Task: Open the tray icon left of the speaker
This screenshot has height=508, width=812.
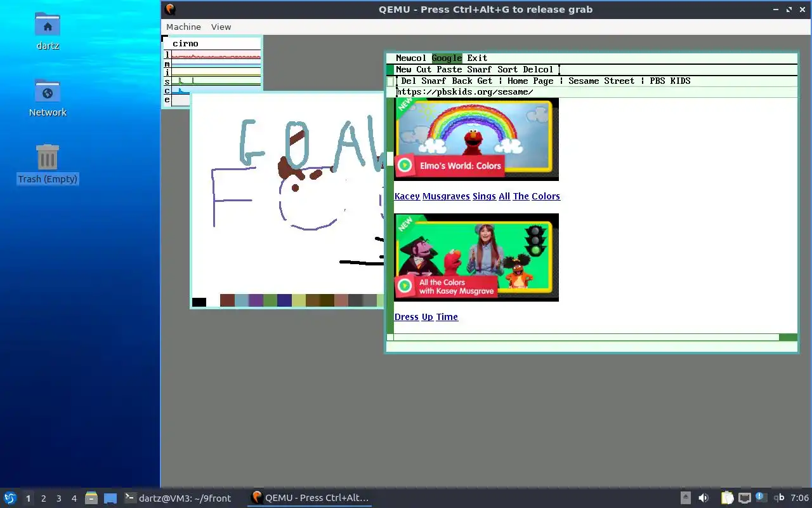Action: coord(686,498)
